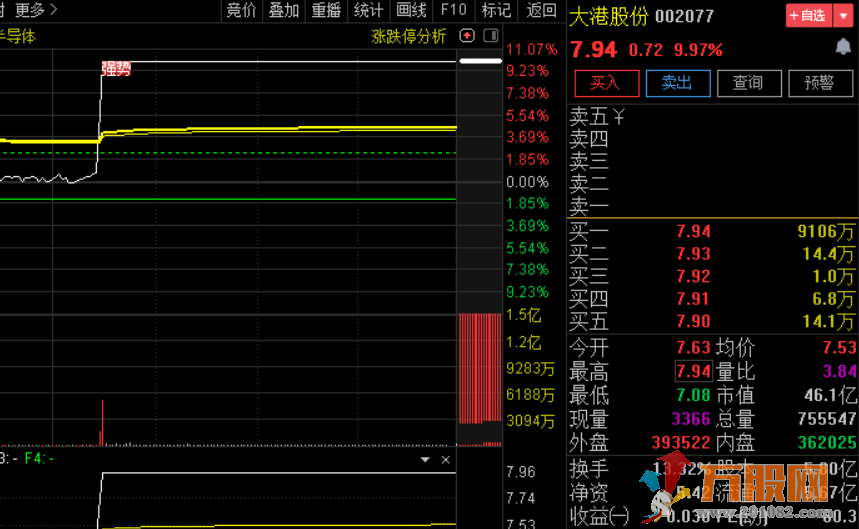Screen dimensions: 859x529
Task: Click the 今开 value 7.63
Action: tap(693, 348)
